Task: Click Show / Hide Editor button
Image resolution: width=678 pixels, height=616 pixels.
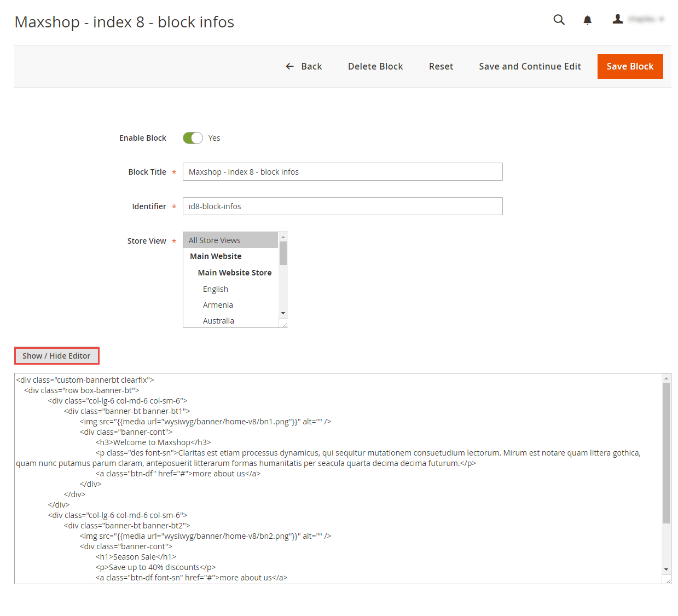Action: point(56,356)
